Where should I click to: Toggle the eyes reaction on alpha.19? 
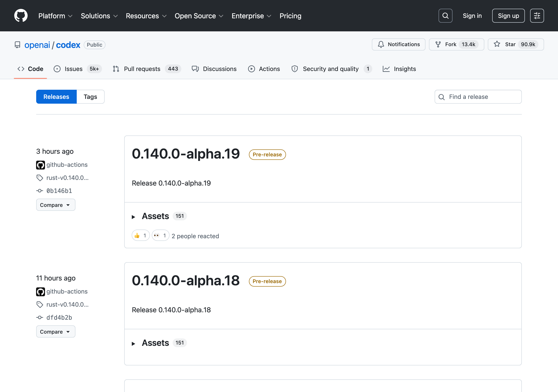(x=160, y=236)
